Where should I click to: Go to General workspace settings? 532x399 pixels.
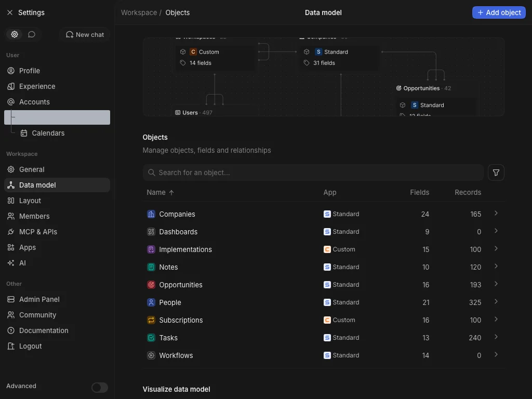pos(57,169)
